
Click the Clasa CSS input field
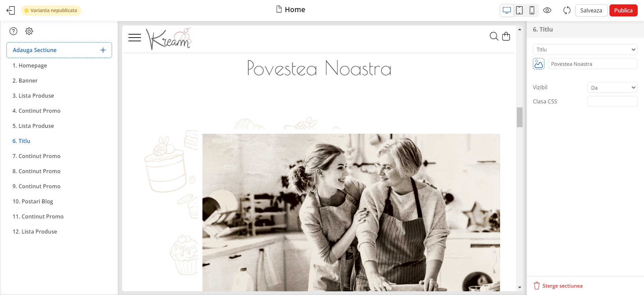coord(612,101)
